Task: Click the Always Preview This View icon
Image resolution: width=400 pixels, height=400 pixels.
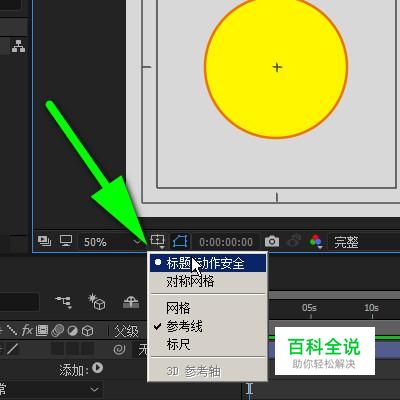Action: 44,241
